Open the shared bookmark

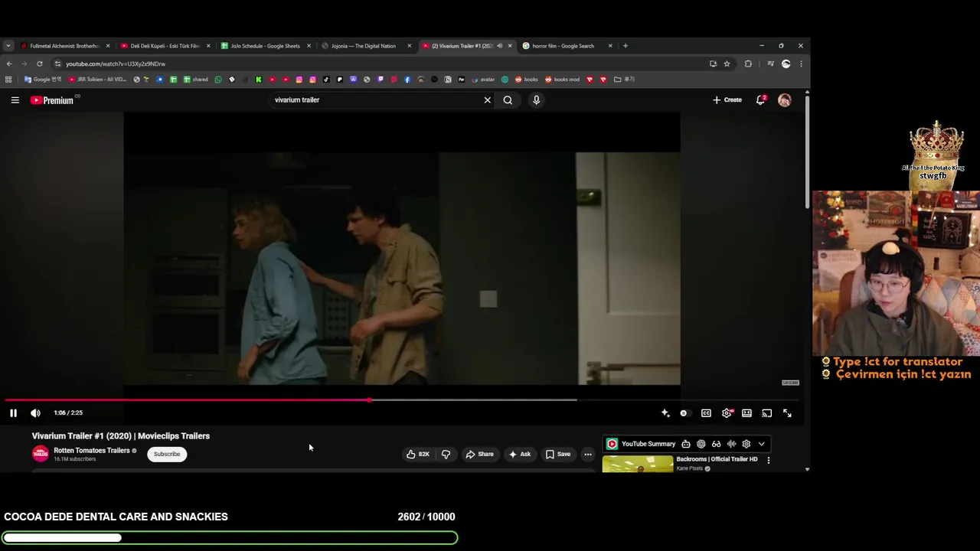(x=195, y=79)
